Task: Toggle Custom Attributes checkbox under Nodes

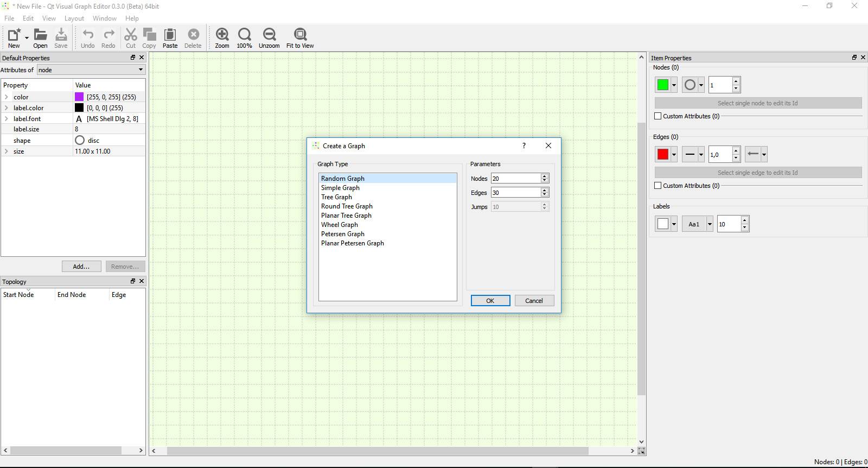Action: (x=658, y=116)
